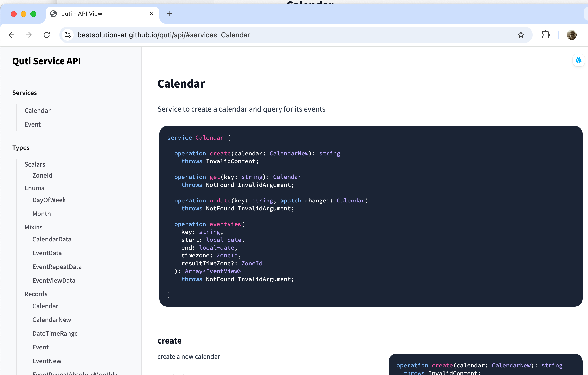
Task: Select DateTimeRange record entry
Action: 55,334
